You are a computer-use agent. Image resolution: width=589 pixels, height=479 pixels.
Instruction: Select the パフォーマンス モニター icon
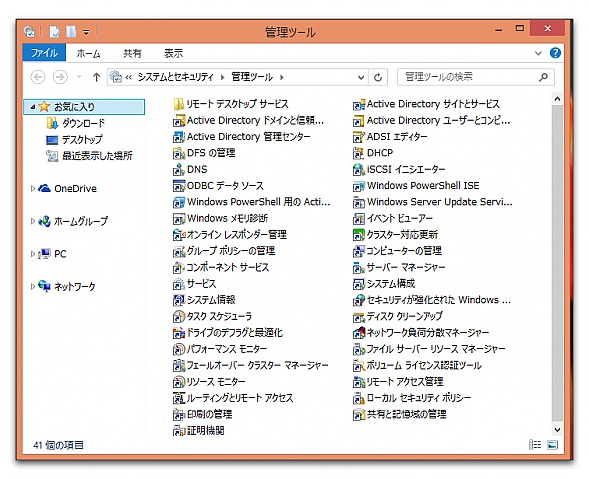point(179,349)
